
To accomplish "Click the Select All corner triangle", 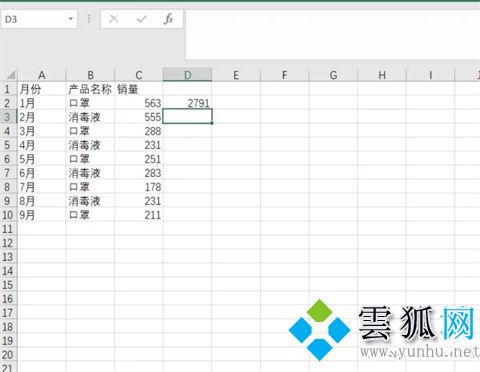I will click(10, 75).
